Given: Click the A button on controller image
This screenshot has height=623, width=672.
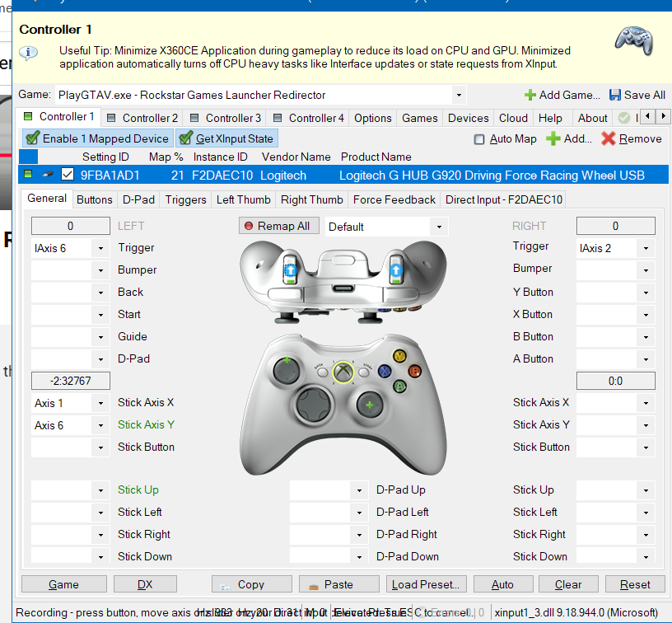Looking at the screenshot, I should (x=399, y=386).
